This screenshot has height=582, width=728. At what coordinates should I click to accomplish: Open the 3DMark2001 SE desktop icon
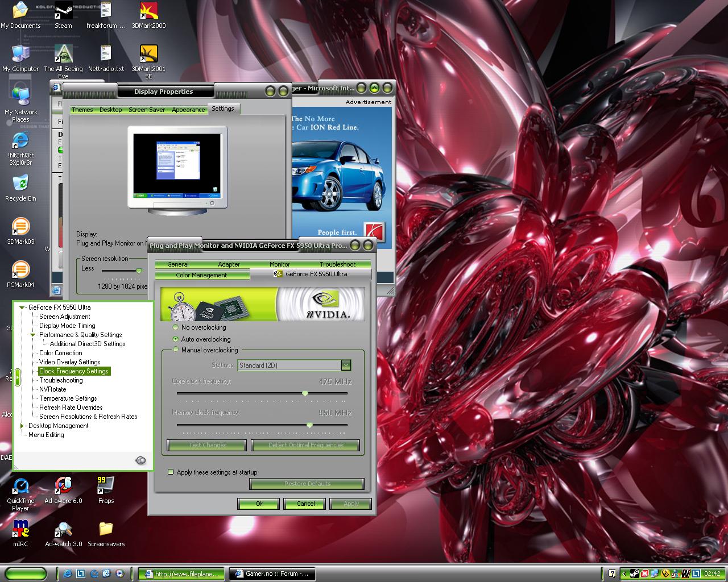pos(148,61)
